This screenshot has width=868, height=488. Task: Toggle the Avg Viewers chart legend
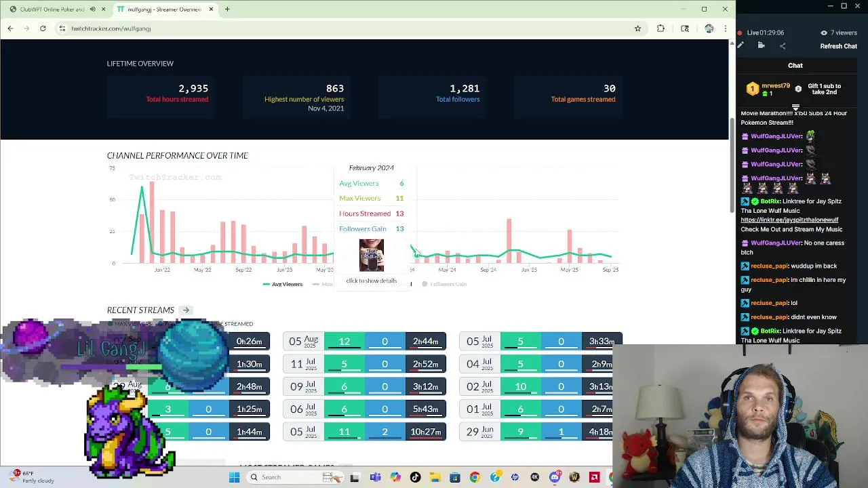point(283,284)
